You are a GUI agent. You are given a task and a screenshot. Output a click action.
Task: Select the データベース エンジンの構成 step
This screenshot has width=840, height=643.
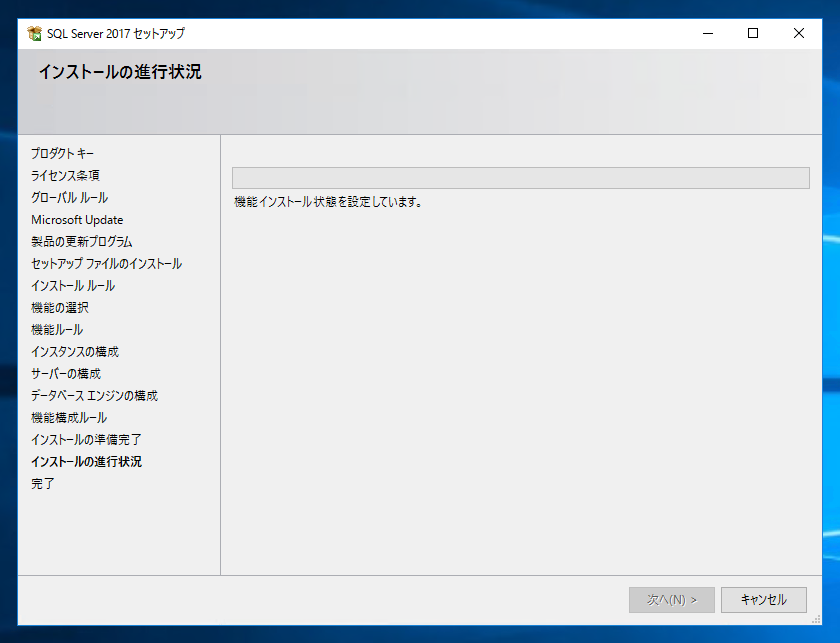pos(94,395)
